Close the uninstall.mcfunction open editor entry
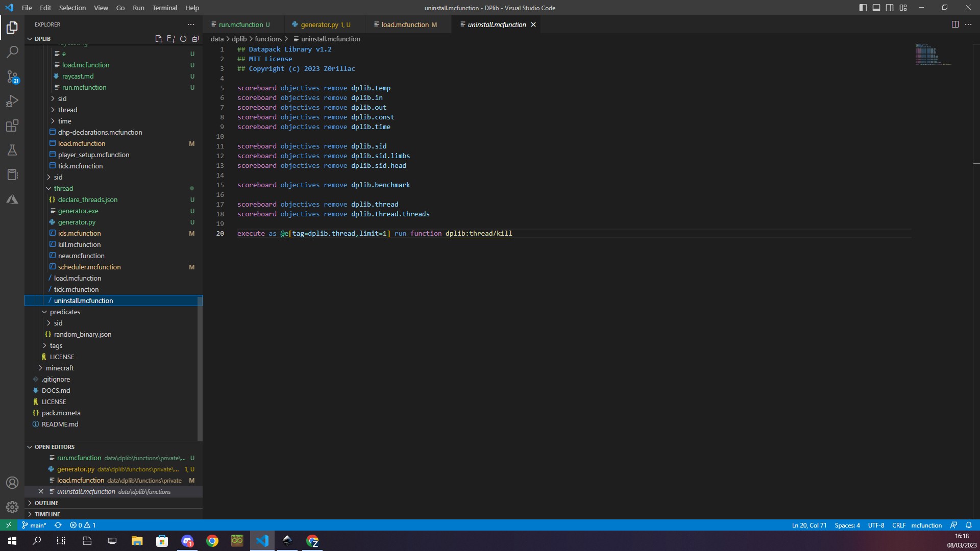The width and height of the screenshot is (980, 551). click(x=41, y=491)
